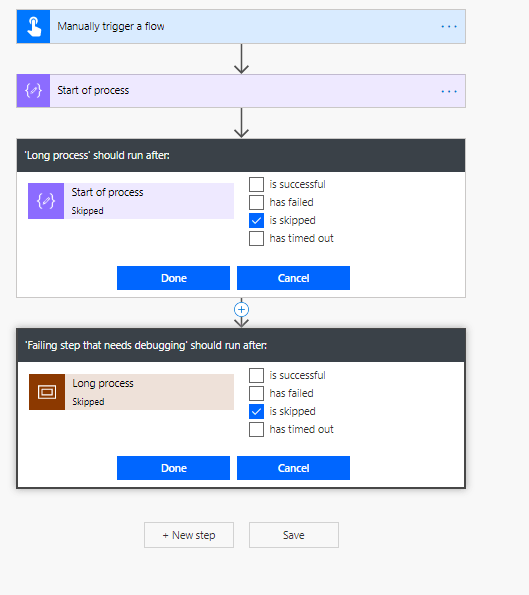Click the purple compose icon in the Long process run-after panel
Image resolution: width=529 pixels, height=595 pixels.
tap(46, 201)
